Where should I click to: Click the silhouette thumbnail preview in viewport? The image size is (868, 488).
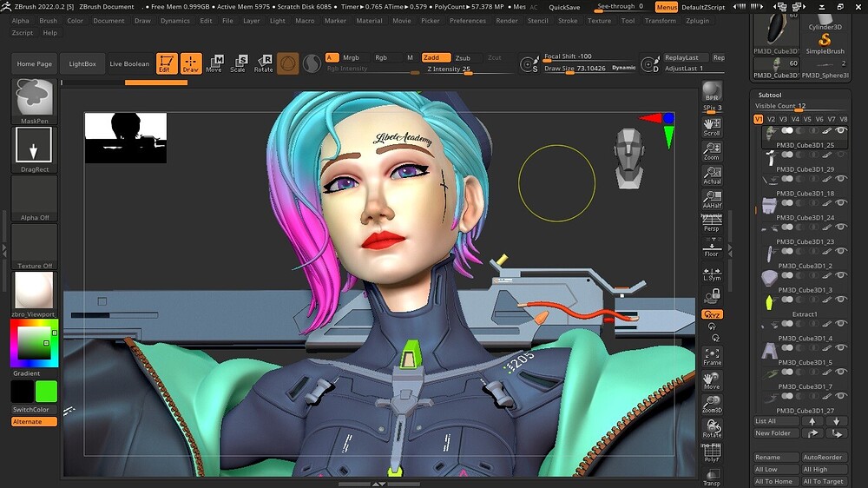(x=126, y=138)
